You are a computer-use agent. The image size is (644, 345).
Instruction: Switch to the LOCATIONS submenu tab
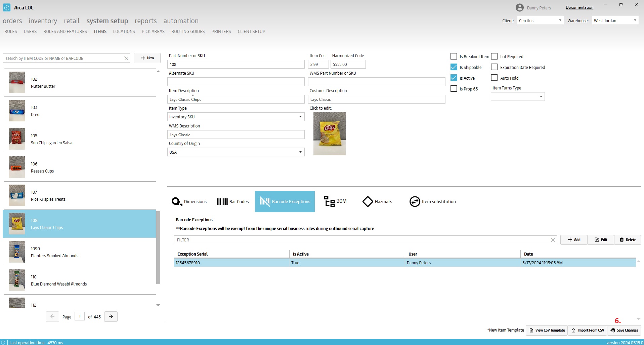124,31
